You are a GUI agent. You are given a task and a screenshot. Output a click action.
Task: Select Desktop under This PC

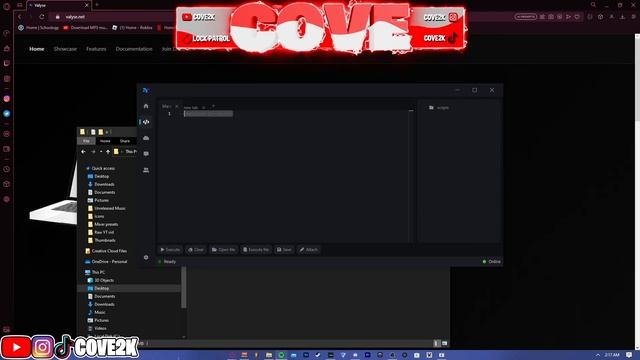click(x=98, y=288)
